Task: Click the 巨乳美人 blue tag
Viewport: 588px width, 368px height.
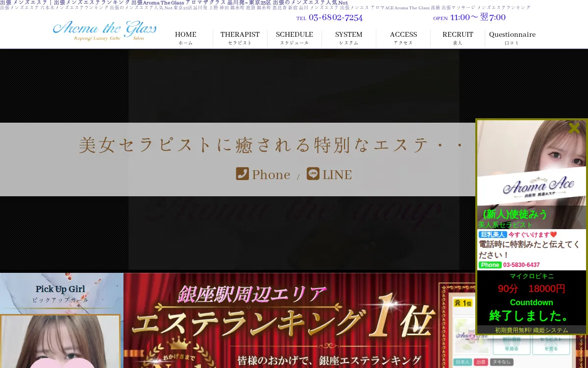Action: pos(492,235)
